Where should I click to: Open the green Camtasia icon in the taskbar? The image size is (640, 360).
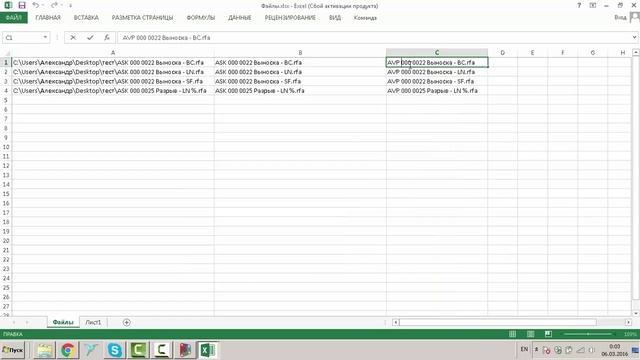pyautogui.click(x=138, y=350)
